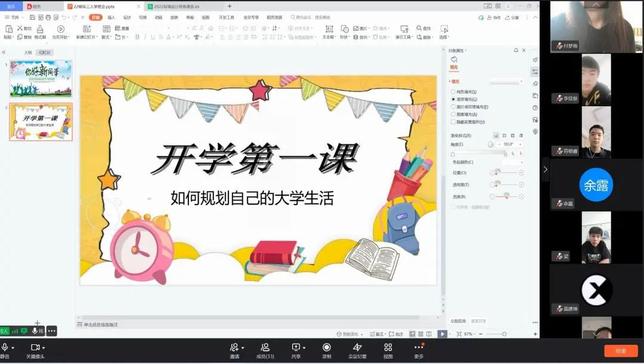Click the 邀请 invite icon
The width and height of the screenshot is (644, 364).
234,347
